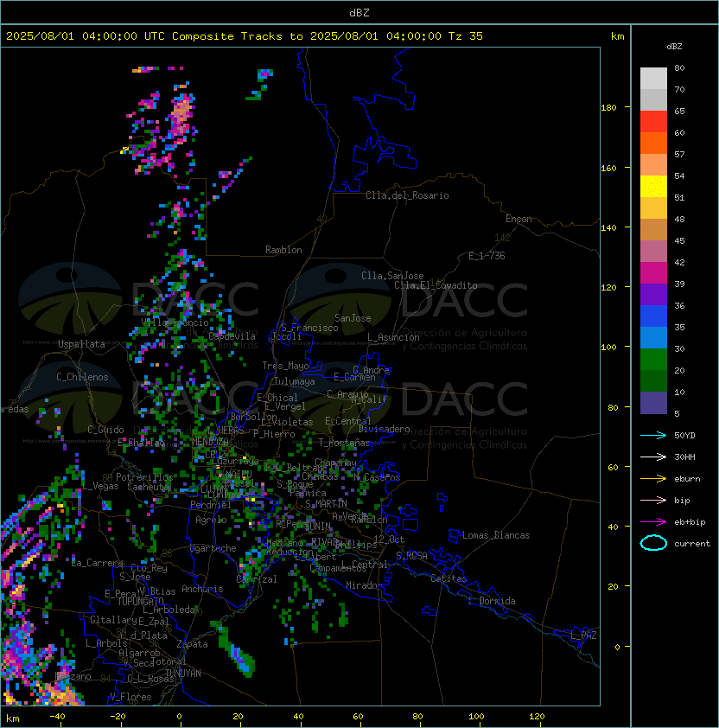Image resolution: width=719 pixels, height=728 pixels.
Task: Click the 'Perdriel' map label
Action: (211, 505)
